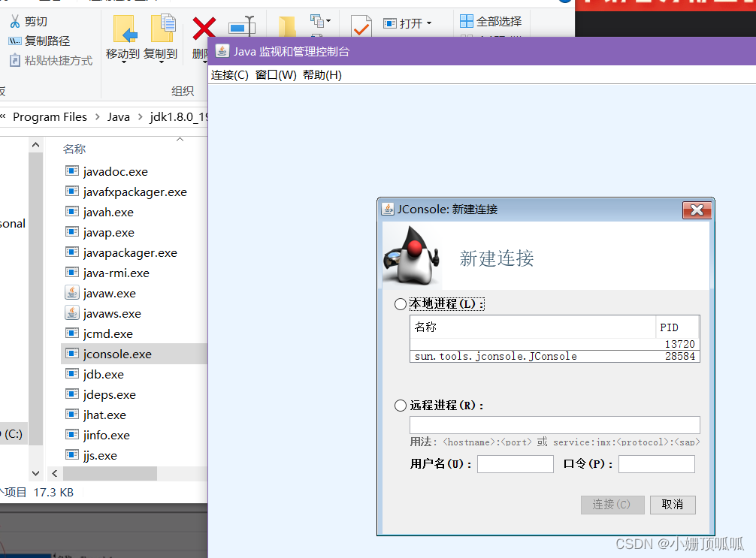Screen dimensions: 756x558
Task: Select the process row with PID 13720
Action: pyautogui.click(x=555, y=344)
